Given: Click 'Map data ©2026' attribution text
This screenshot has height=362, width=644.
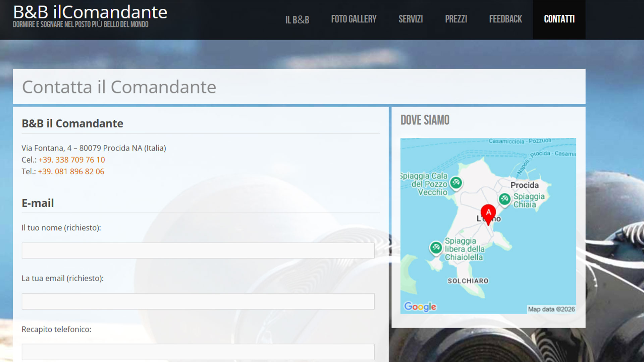Looking at the screenshot, I should click(551, 309).
